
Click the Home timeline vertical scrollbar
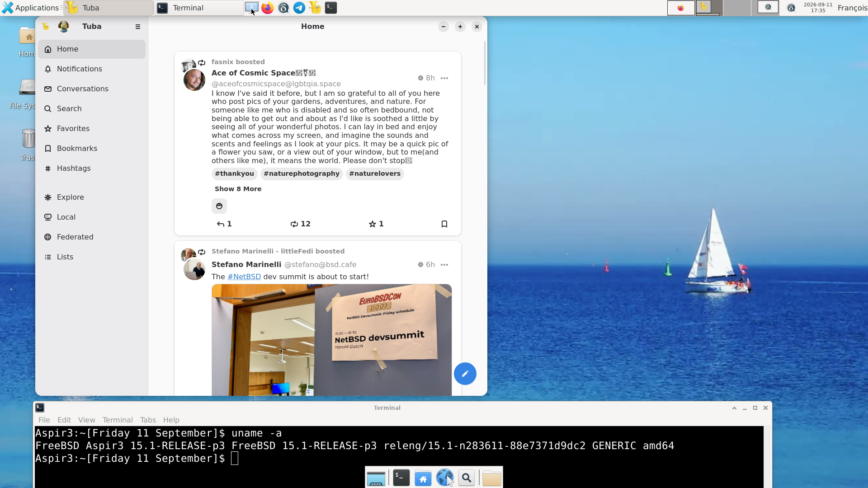(485, 63)
